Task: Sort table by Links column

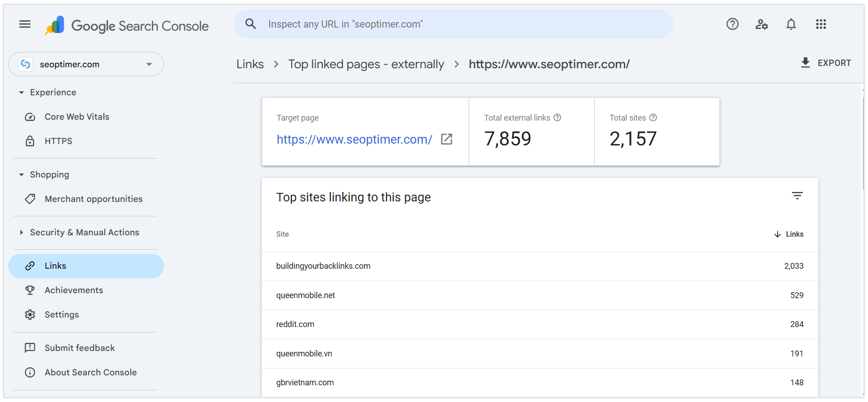Action: [789, 234]
